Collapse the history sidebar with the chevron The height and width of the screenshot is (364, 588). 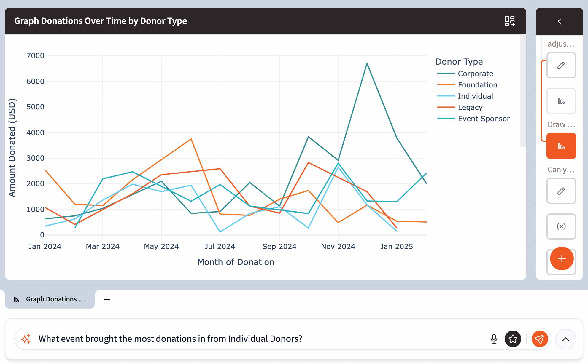(x=559, y=21)
